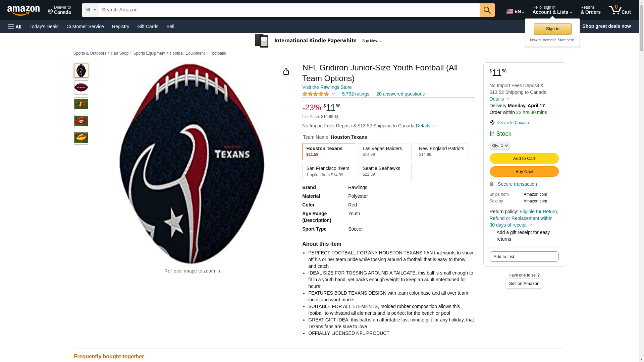Select the second football thumbnail image

(81, 87)
